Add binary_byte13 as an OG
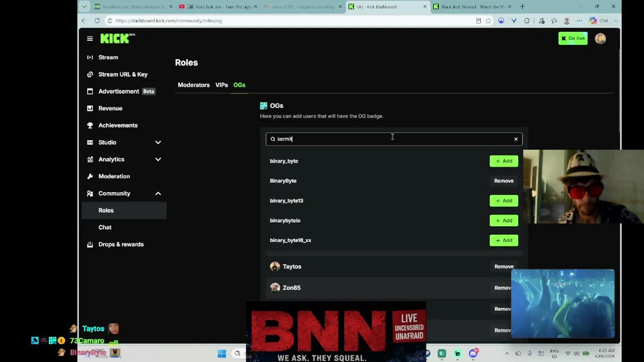The image size is (644, 362). pyautogui.click(x=504, y=201)
